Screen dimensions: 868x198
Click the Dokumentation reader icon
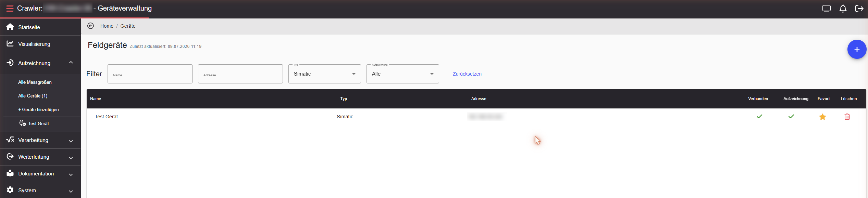10,173
